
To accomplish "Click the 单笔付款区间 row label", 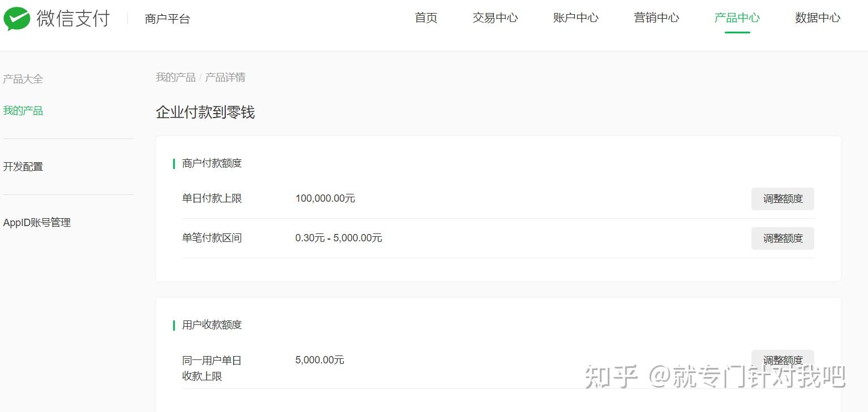I will pos(212,238).
